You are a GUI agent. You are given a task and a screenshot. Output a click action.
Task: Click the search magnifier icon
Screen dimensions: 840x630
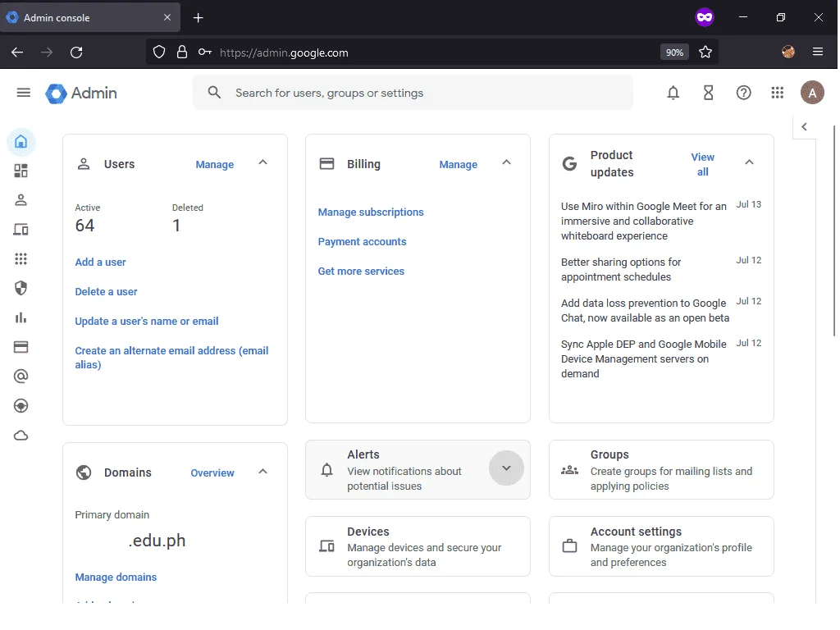click(214, 93)
